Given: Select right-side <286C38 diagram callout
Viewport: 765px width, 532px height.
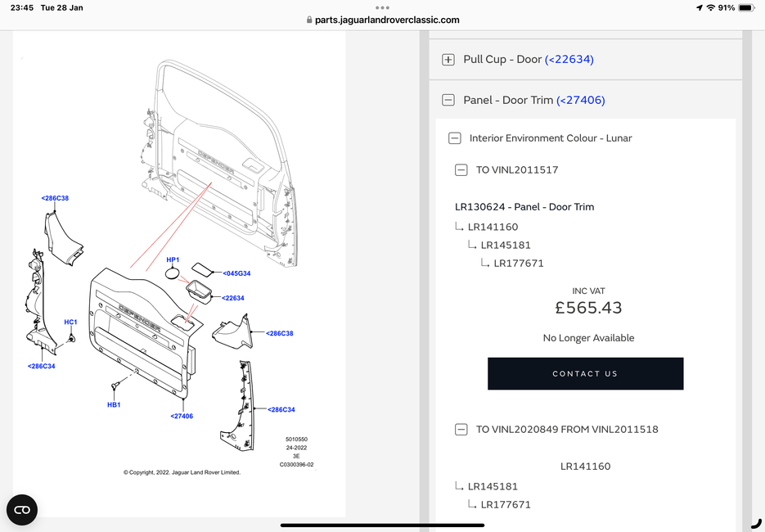Looking at the screenshot, I should pyautogui.click(x=280, y=333).
